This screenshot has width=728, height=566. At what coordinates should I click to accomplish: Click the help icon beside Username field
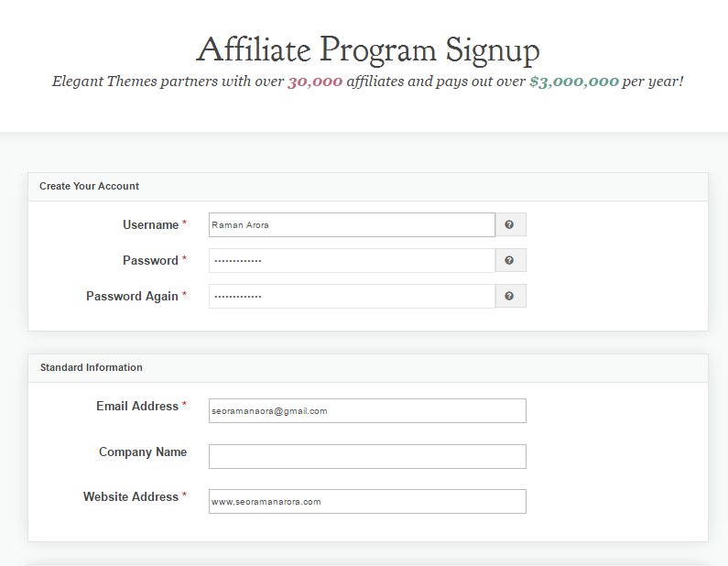(x=510, y=224)
